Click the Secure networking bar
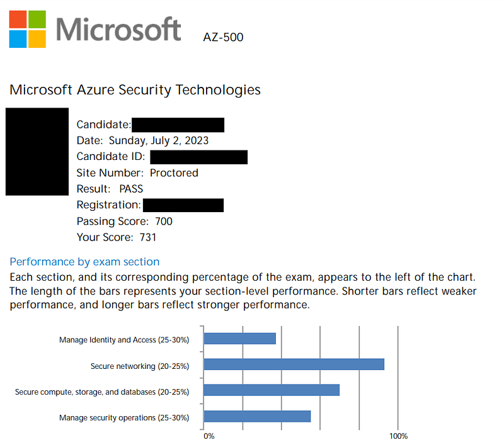This screenshot has height=440, width=504. click(294, 364)
